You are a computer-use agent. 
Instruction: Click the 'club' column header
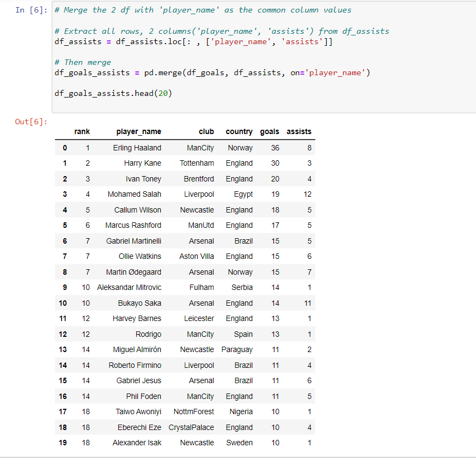(206, 131)
